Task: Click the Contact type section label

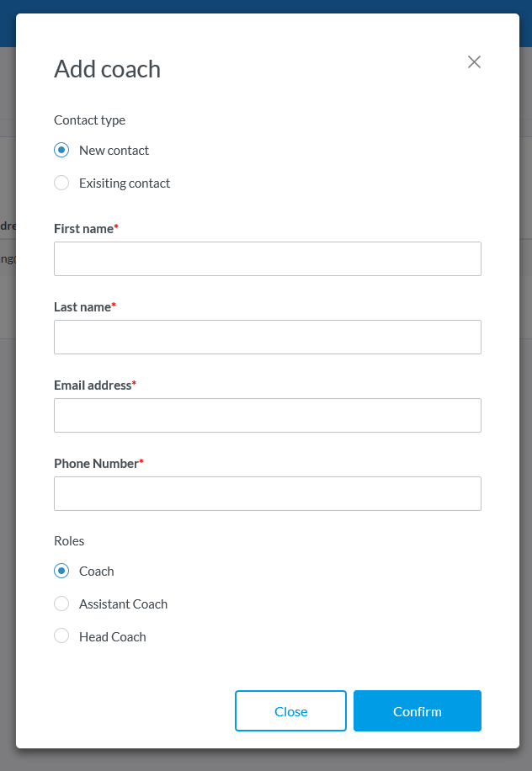Action: click(x=89, y=120)
